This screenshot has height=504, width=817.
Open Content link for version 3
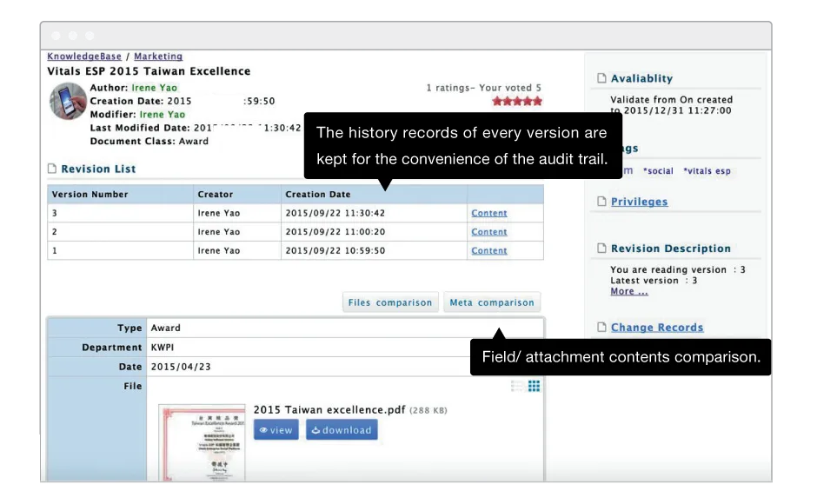[x=488, y=213]
